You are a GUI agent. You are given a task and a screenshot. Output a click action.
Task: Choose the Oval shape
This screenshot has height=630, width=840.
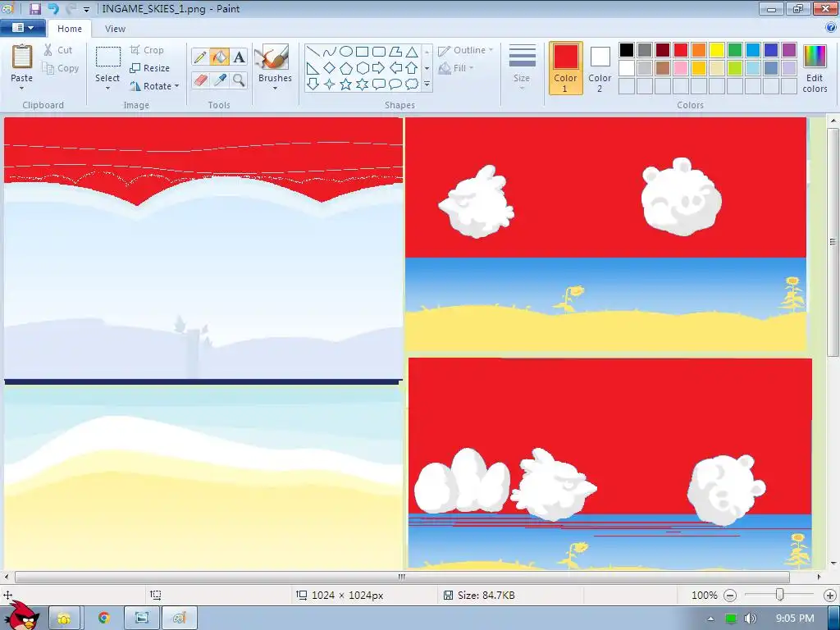(346, 52)
